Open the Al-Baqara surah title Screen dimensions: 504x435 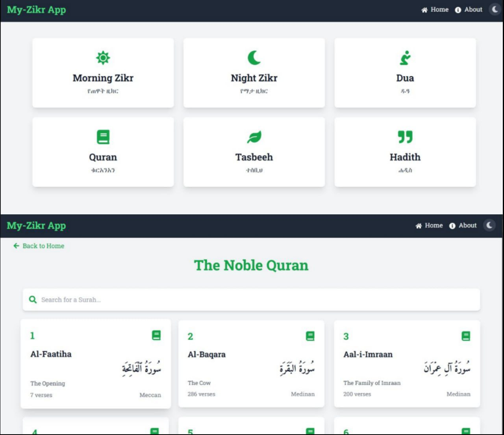tap(207, 354)
